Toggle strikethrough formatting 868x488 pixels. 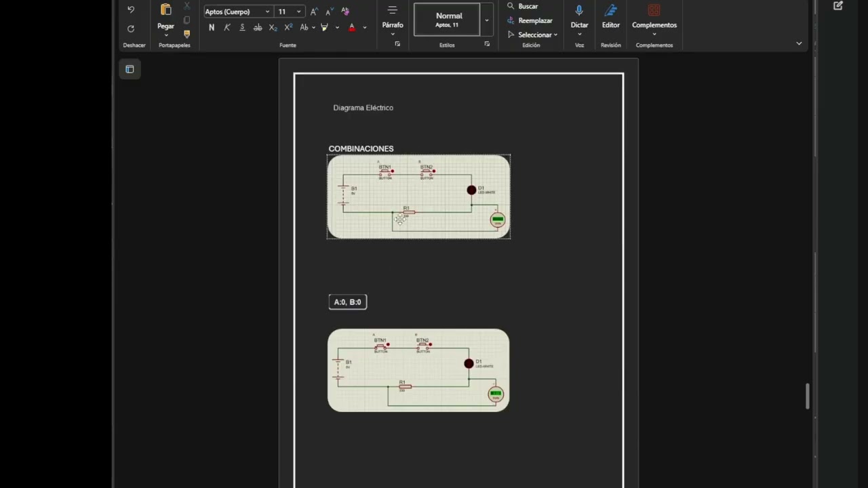pyautogui.click(x=258, y=28)
